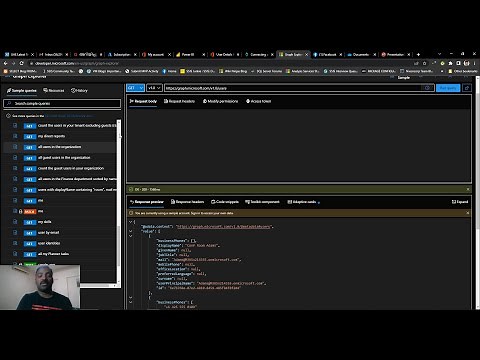Click the share query icon
This screenshot has width=480, height=360.
(467, 88)
